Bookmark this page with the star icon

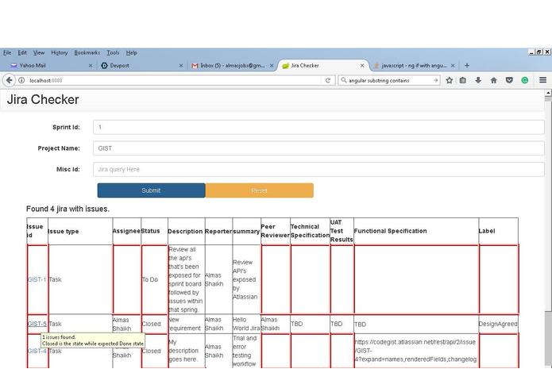(x=450, y=80)
